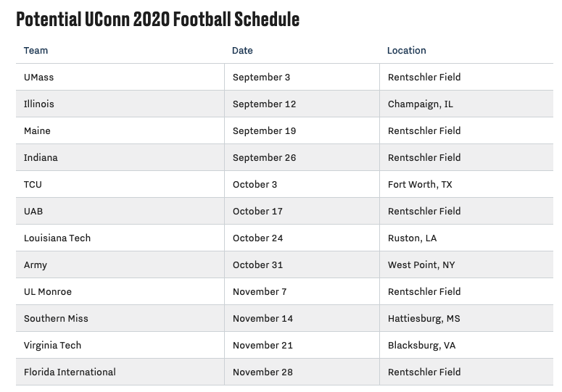Select the Fort Worth, TX location

coord(420,185)
